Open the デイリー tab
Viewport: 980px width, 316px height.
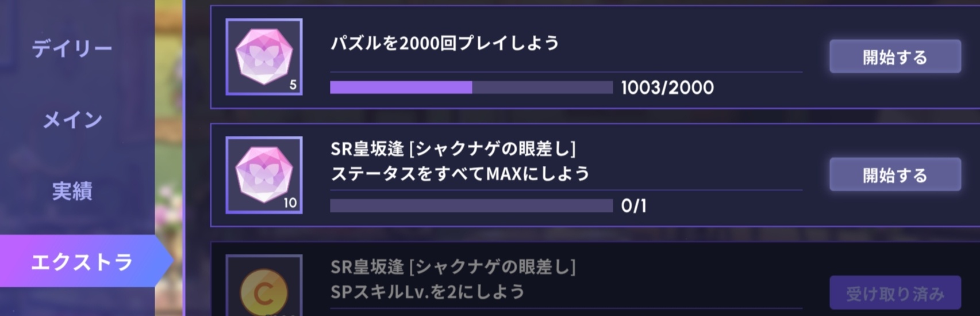click(72, 49)
